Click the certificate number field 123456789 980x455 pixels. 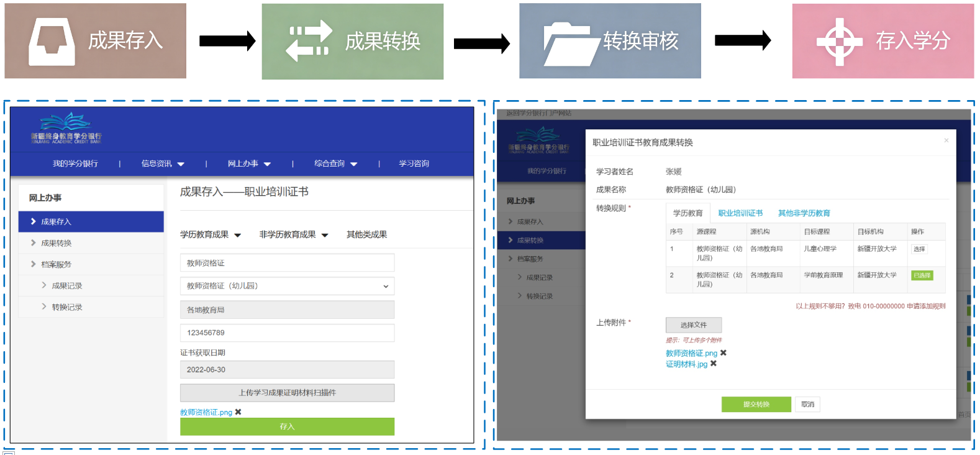287,333
